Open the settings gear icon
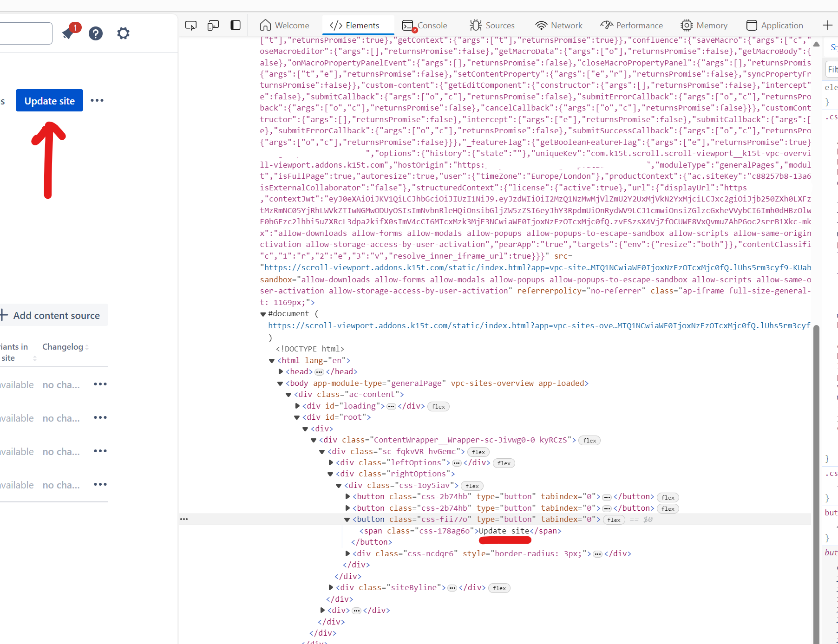The image size is (838, 644). click(x=123, y=33)
